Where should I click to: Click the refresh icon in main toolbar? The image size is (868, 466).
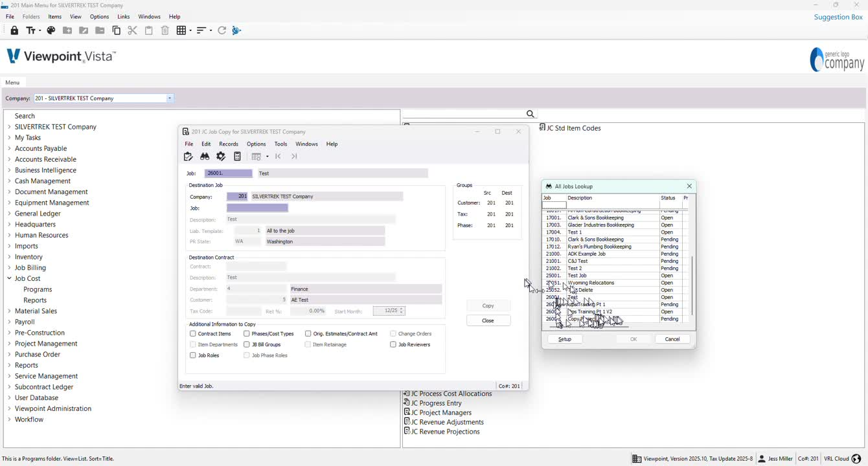coord(222,30)
